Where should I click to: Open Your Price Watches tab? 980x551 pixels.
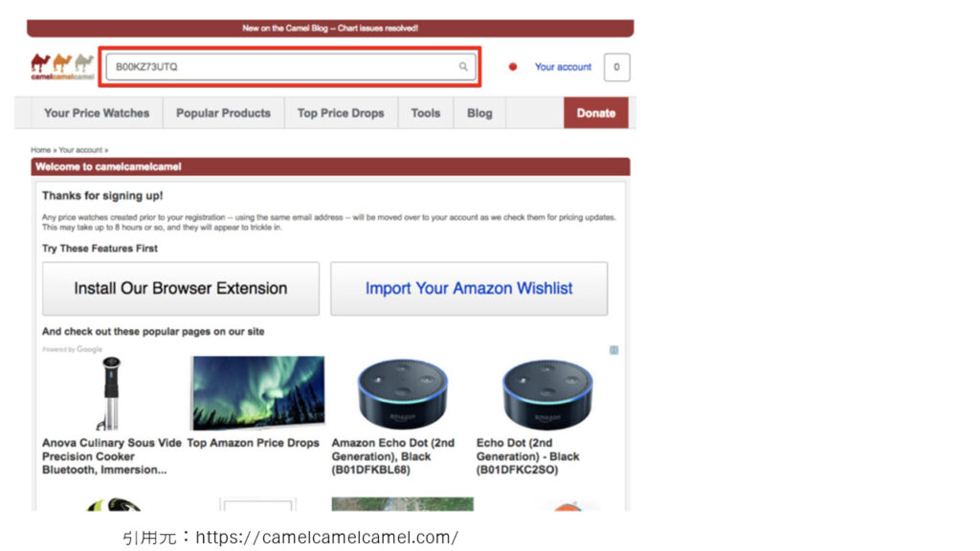[97, 113]
